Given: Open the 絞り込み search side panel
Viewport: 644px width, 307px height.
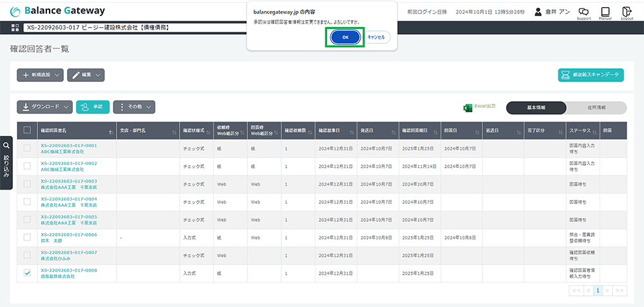Looking at the screenshot, I should point(6,163).
